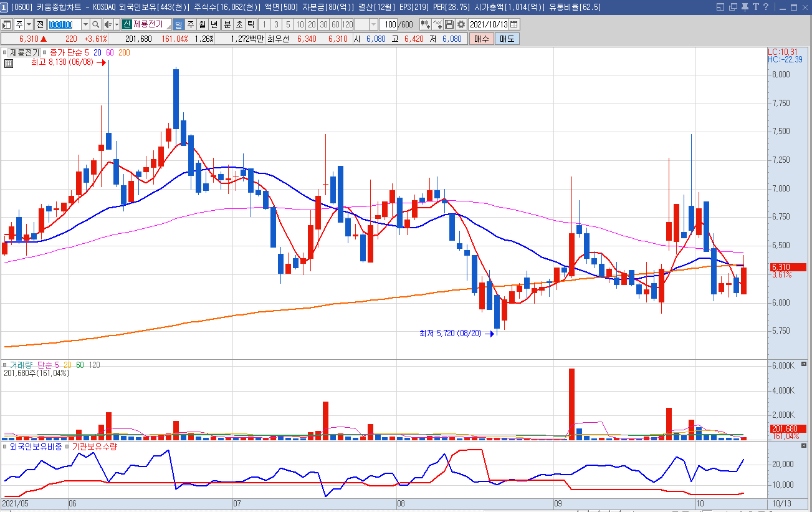Switch to tick 틱 chart period

tap(251, 24)
